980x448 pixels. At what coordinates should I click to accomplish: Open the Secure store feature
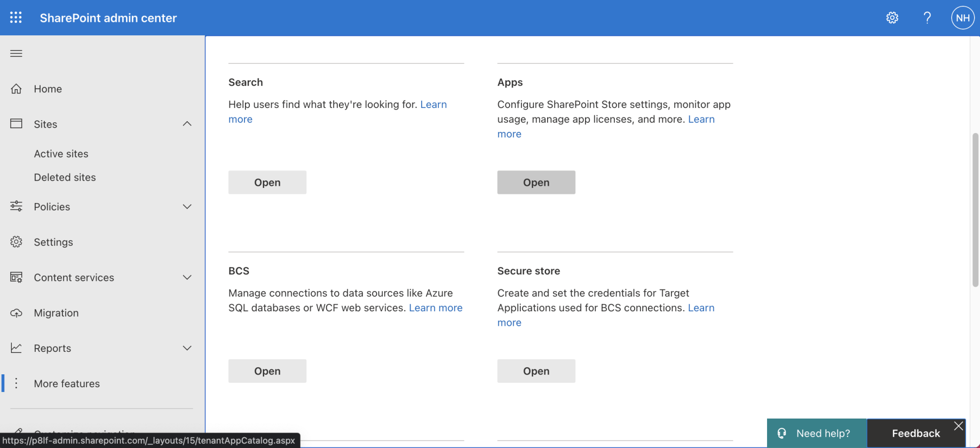click(536, 371)
